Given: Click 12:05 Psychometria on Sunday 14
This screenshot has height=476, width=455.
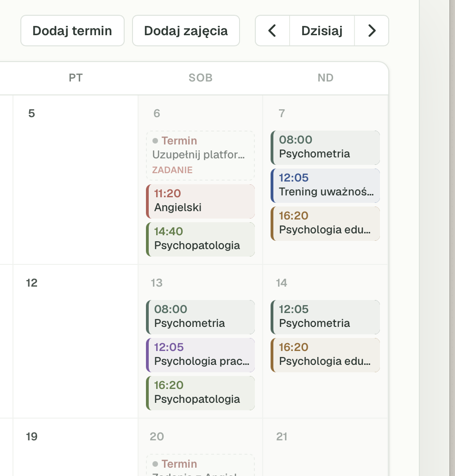Looking at the screenshot, I should pos(325,317).
